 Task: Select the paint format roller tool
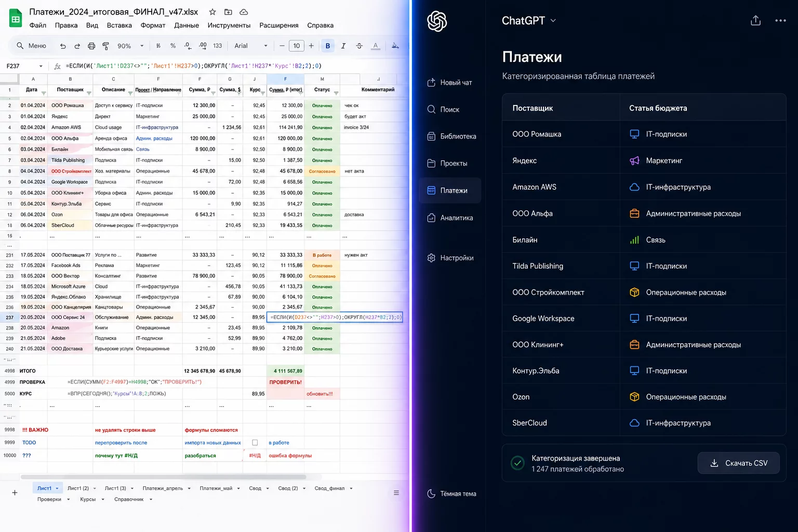[x=105, y=46]
